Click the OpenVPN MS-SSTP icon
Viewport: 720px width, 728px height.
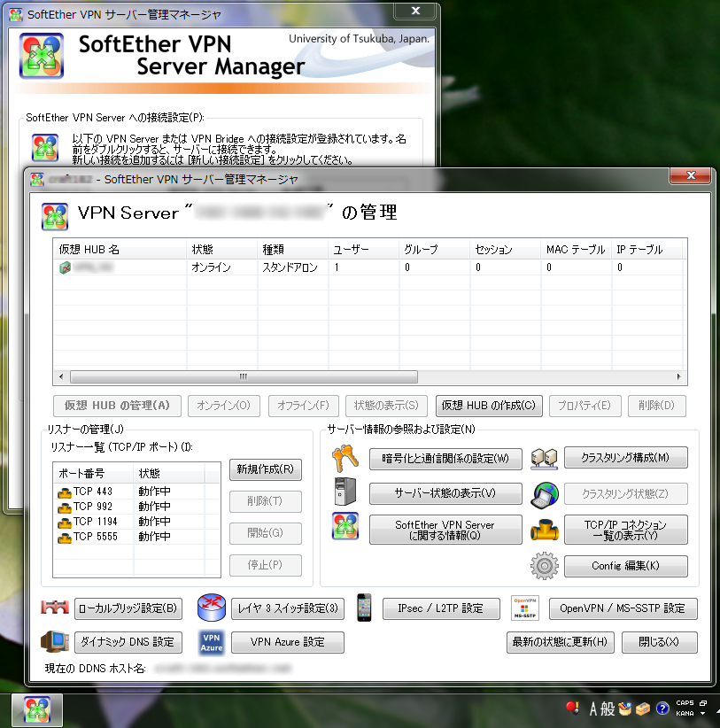524,608
